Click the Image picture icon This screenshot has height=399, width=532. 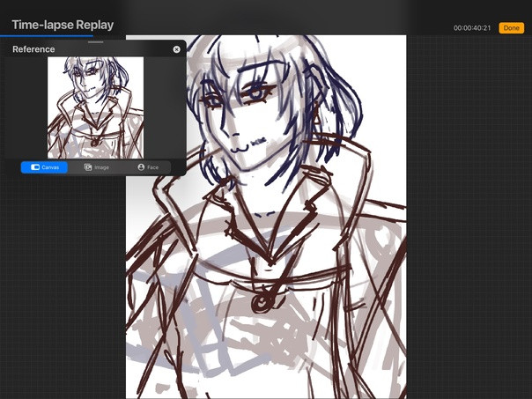pyautogui.click(x=88, y=167)
